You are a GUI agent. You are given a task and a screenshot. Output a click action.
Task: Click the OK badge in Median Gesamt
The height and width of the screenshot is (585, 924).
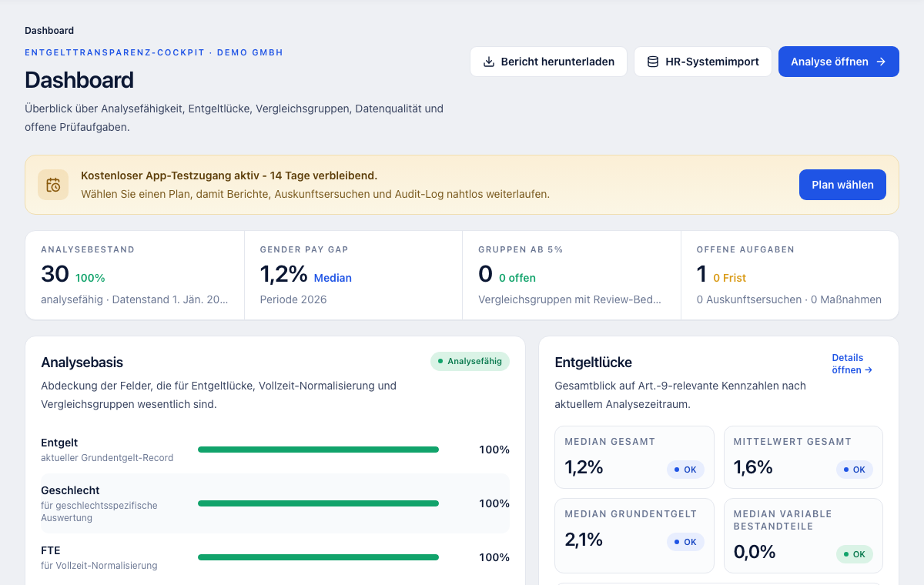click(685, 470)
